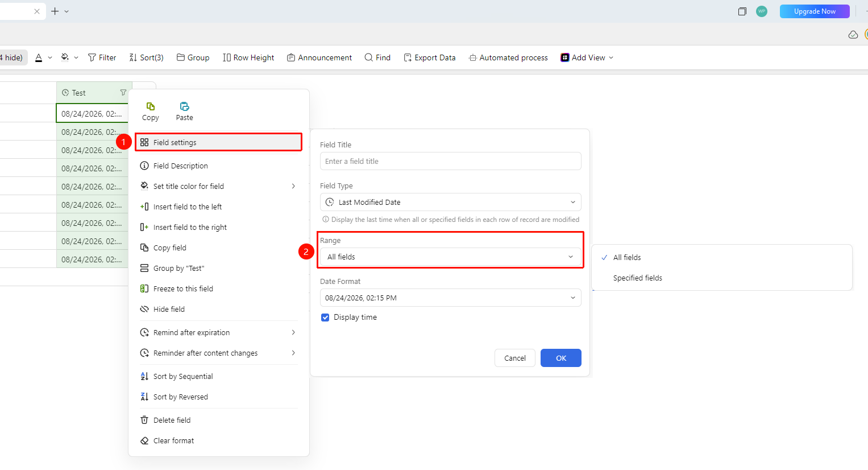This screenshot has height=470, width=868.
Task: Toggle the Display time checkbox
Action: tap(325, 318)
